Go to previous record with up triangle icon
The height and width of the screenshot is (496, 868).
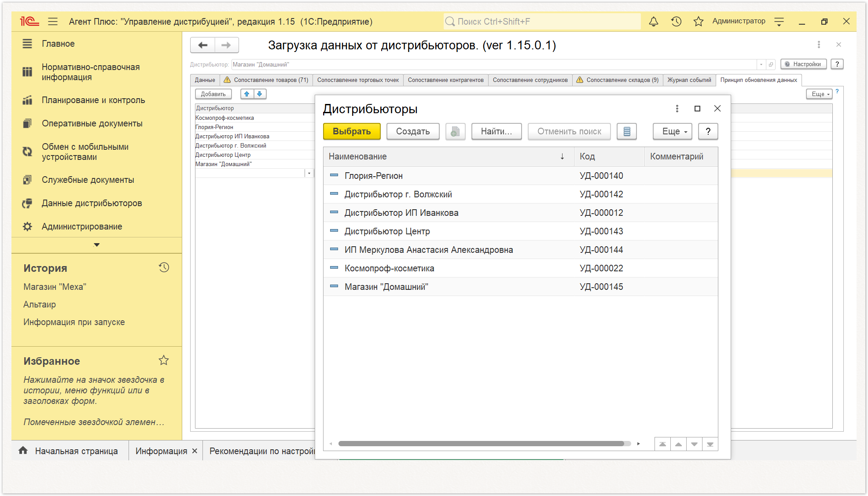(x=678, y=444)
